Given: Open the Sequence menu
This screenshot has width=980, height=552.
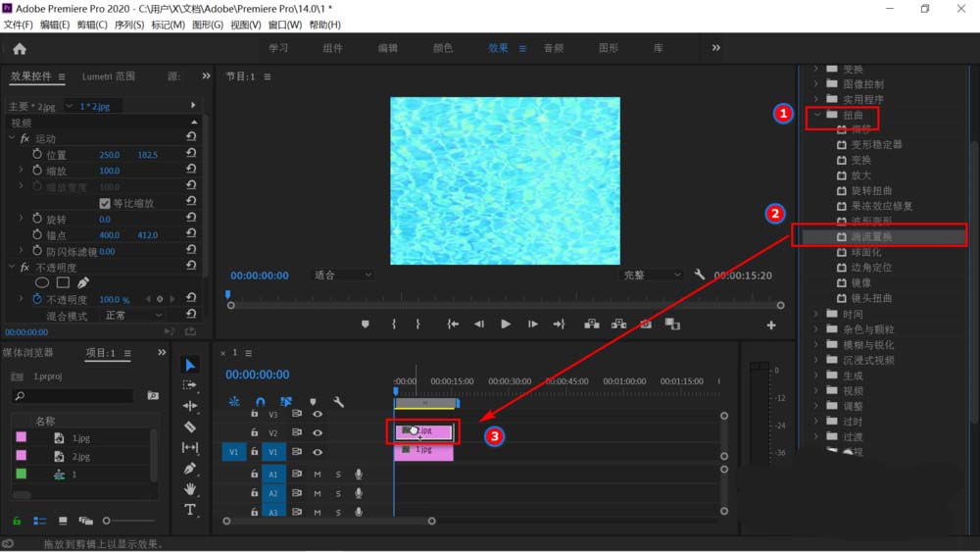Looking at the screenshot, I should 129,25.
